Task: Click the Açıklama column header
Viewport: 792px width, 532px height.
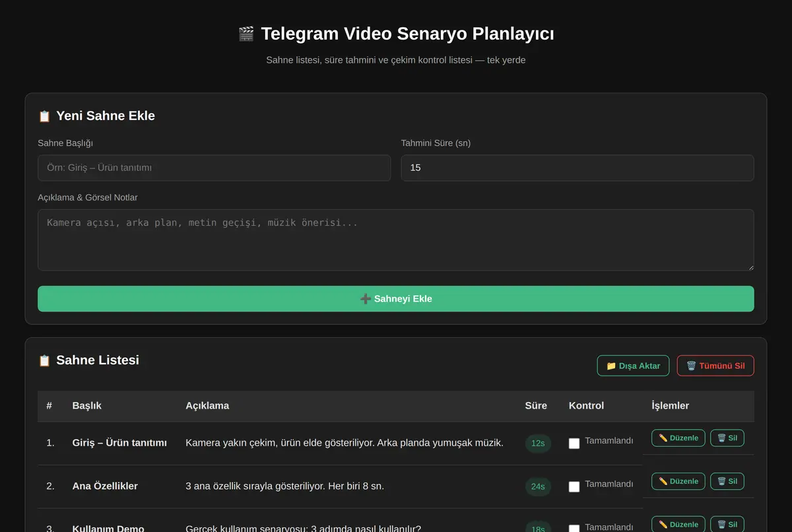Action: [207, 406]
